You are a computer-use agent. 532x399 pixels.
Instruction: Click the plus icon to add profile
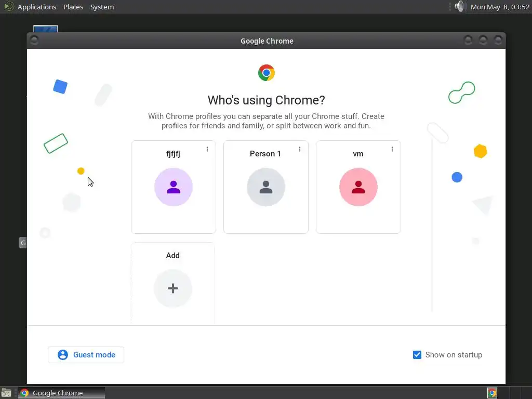coord(173,288)
